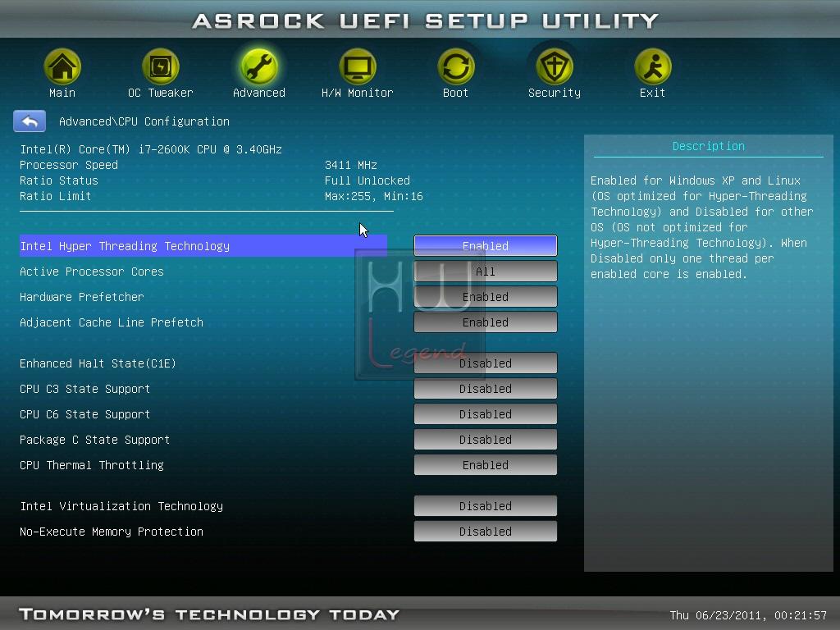Click the Max:255, Min:16 ratio value
The width and height of the screenshot is (840, 630).
click(x=374, y=196)
